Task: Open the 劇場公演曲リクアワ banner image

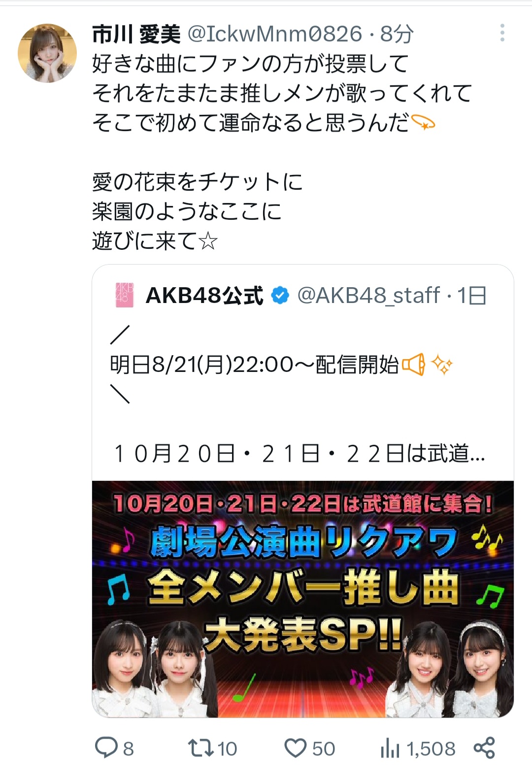Action: point(303,599)
